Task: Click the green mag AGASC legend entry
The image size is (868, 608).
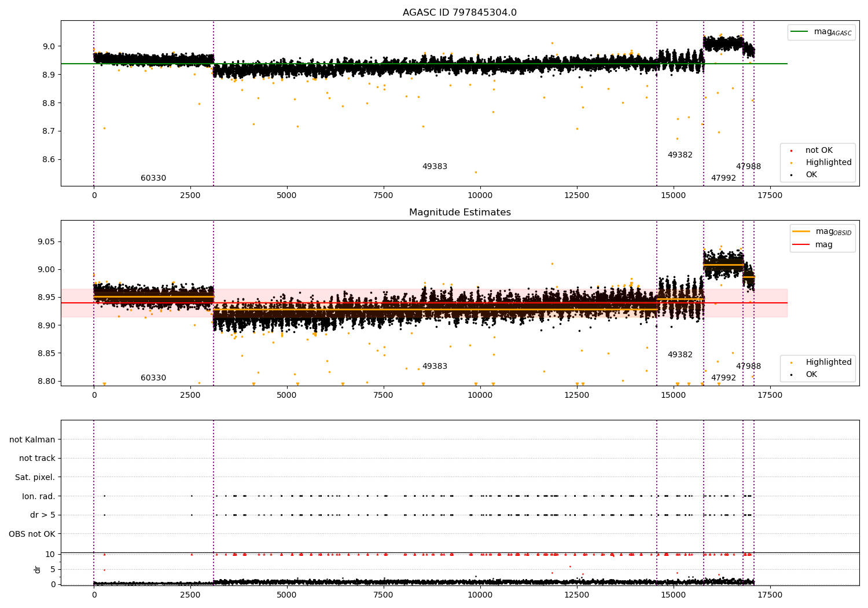Action: (x=821, y=32)
